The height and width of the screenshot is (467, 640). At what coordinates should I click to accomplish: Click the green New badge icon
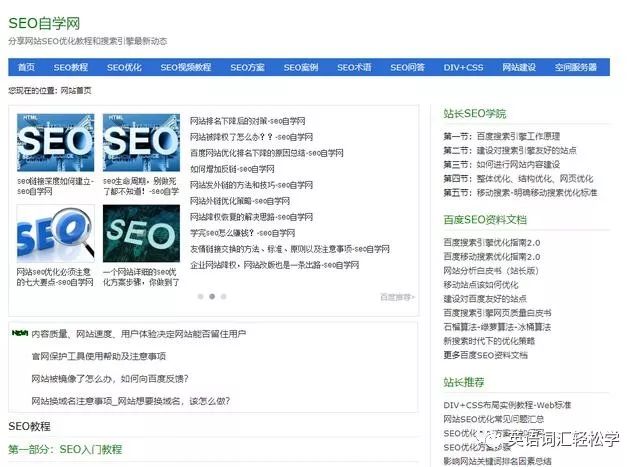tap(20, 333)
